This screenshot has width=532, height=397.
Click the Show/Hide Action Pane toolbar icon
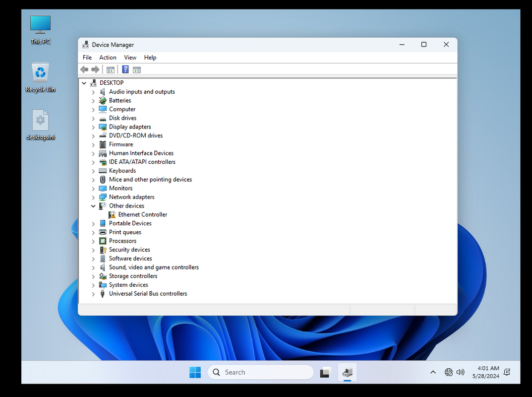137,69
